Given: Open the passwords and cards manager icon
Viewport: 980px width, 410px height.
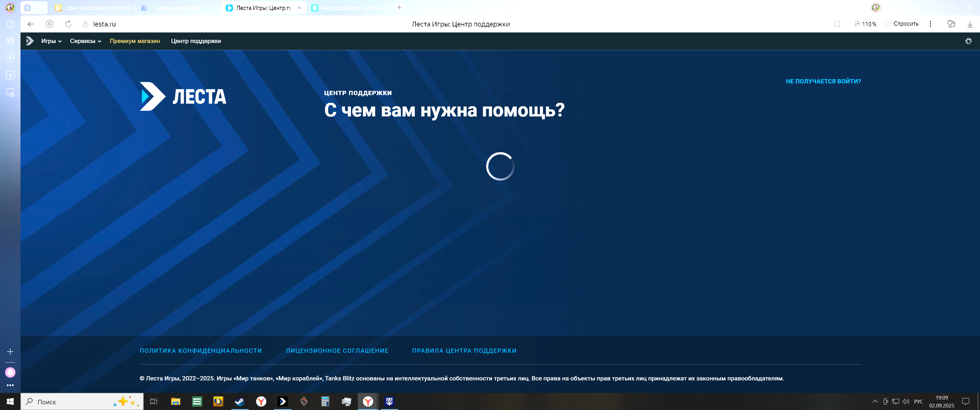Looking at the screenshot, I should [x=951, y=24].
